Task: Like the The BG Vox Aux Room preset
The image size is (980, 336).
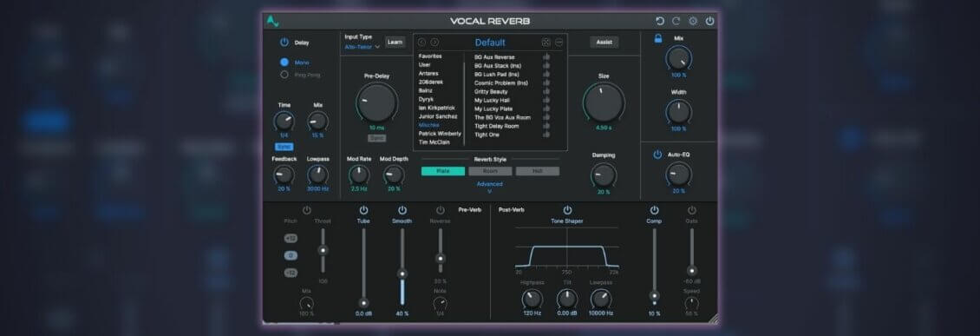Action: pyautogui.click(x=546, y=117)
